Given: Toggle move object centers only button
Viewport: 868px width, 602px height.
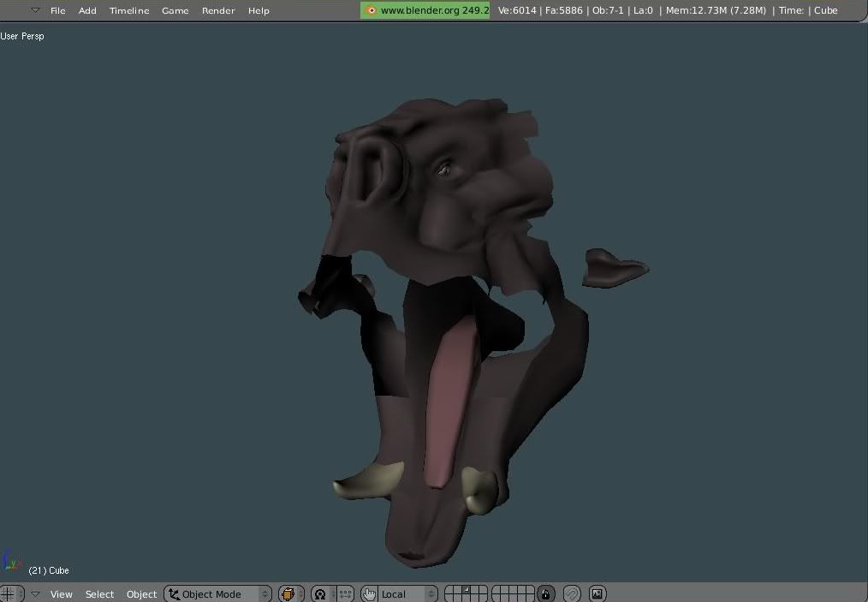Looking at the screenshot, I should [x=344, y=593].
